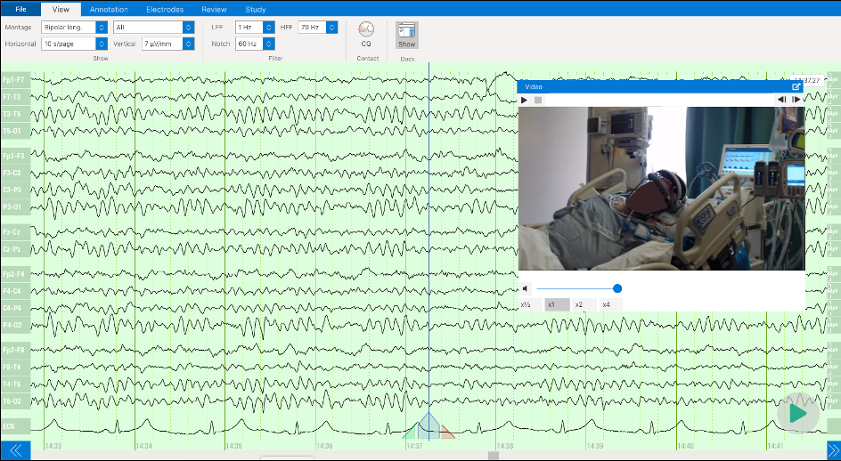Select the ECG channel label
Screen dimensions: 841x461
(x=16, y=426)
